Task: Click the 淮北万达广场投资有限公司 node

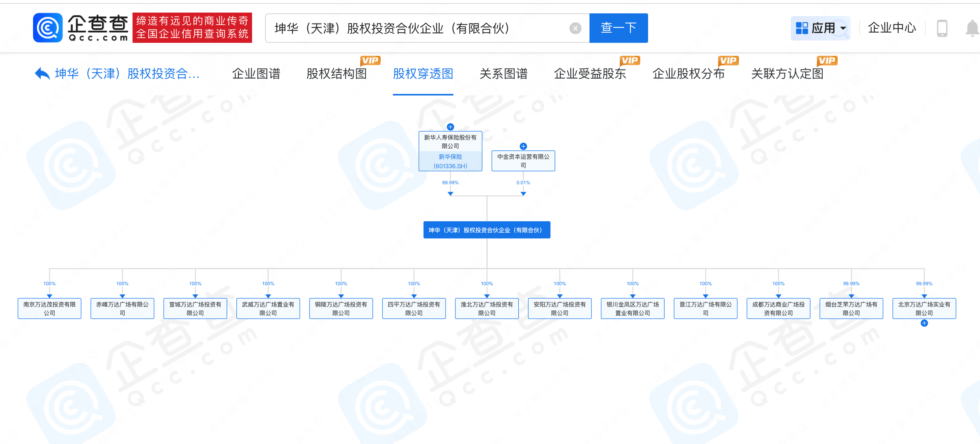Action: click(x=487, y=308)
